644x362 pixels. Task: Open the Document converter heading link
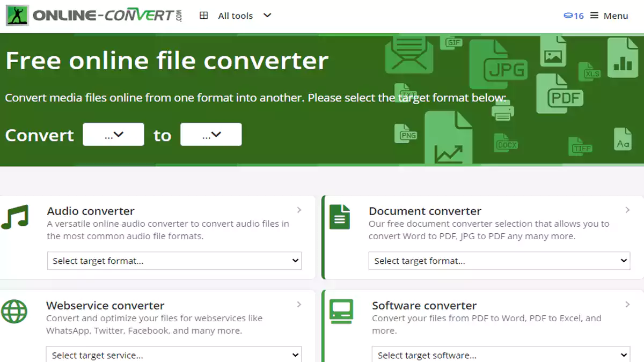[425, 211]
